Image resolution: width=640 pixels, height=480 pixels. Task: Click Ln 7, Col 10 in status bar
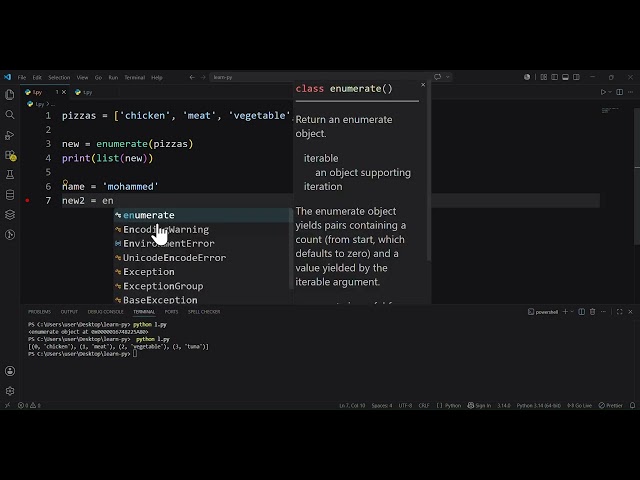pyautogui.click(x=352, y=405)
